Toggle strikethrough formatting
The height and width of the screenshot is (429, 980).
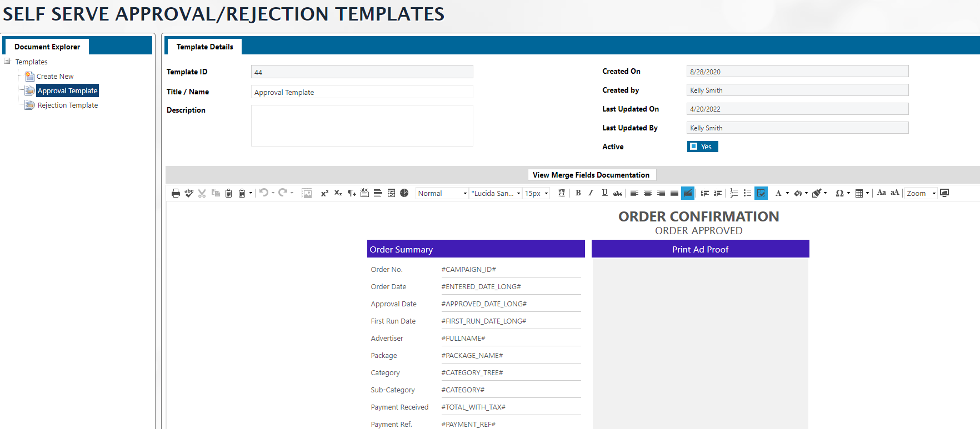click(618, 193)
